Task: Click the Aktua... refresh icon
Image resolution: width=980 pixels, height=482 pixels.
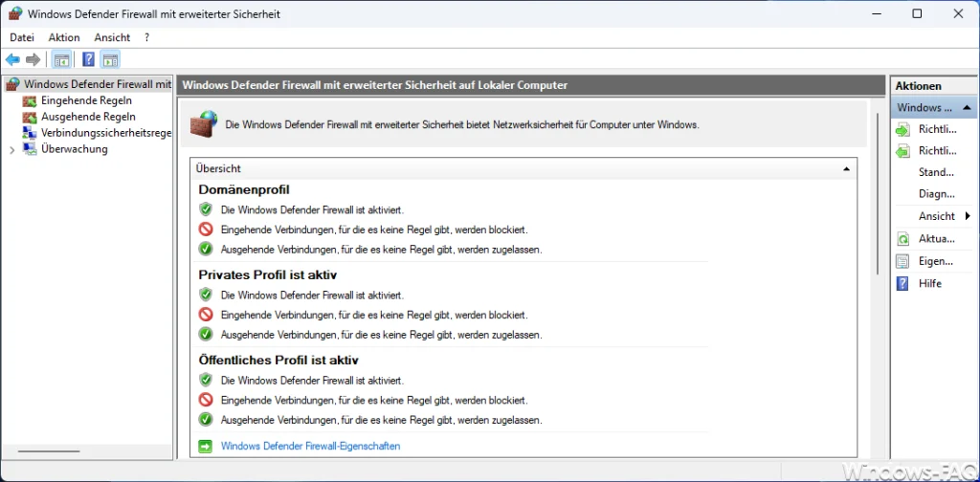Action: click(903, 239)
